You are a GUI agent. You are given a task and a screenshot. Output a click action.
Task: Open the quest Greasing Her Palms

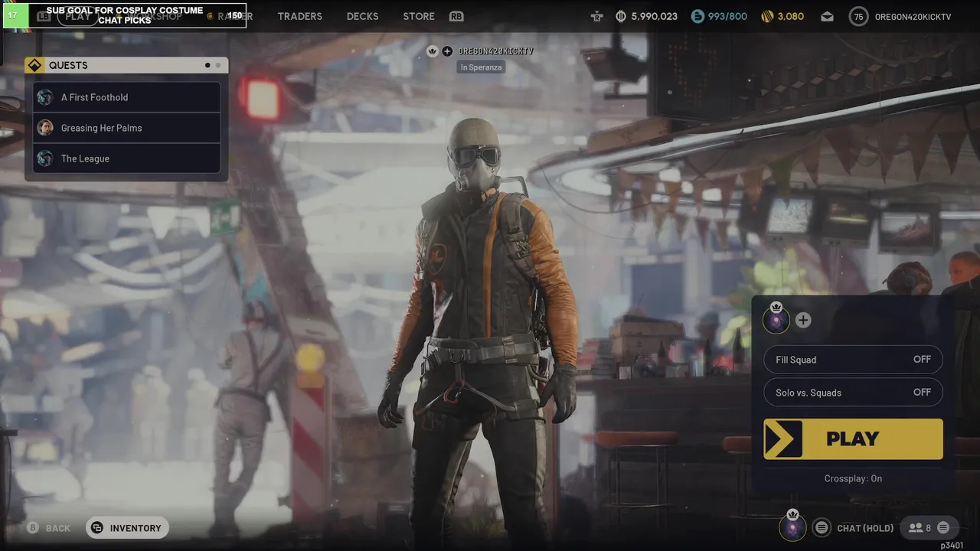click(x=127, y=128)
